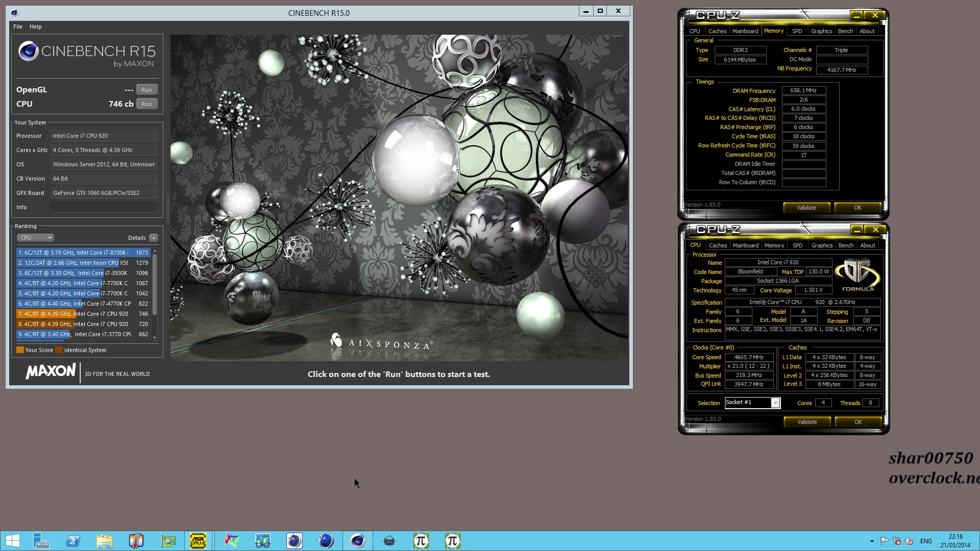980x551 pixels.
Task: Click Validate in the lower CPU-Z window
Action: 807,422
